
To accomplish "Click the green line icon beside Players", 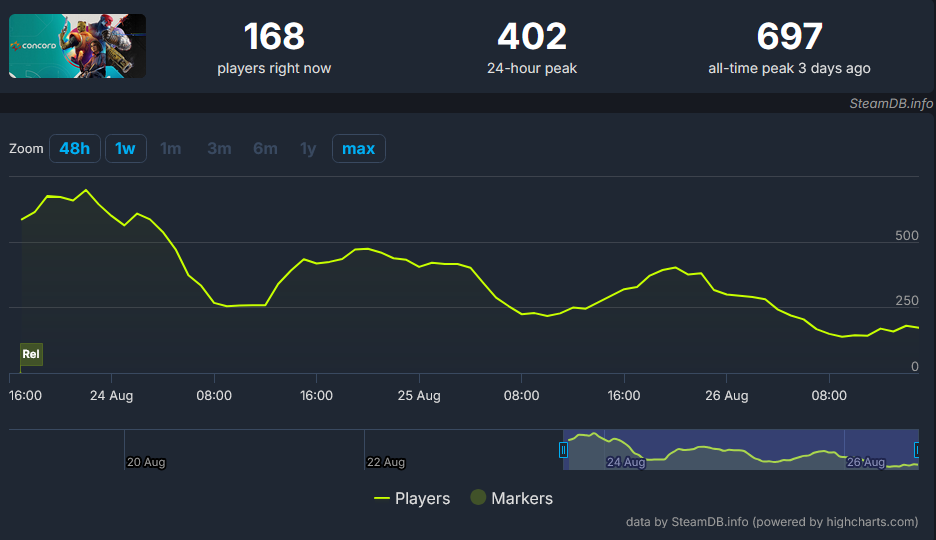I will (381, 498).
